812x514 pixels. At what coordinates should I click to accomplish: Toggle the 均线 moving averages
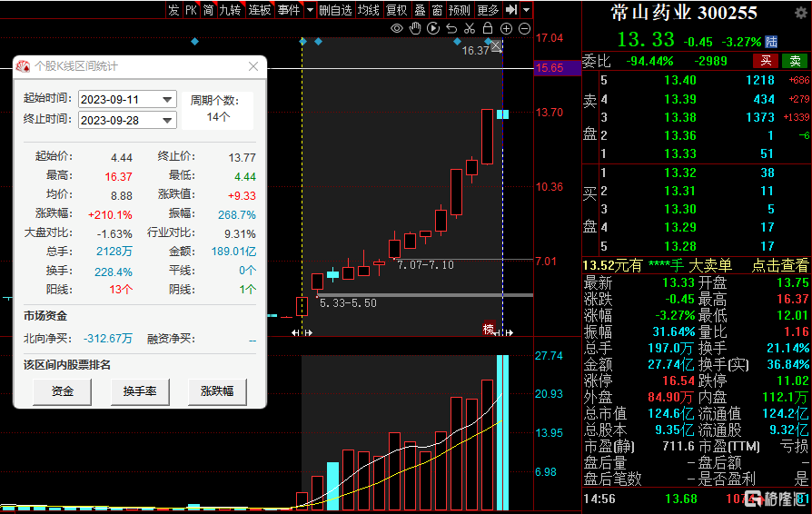pos(369,10)
